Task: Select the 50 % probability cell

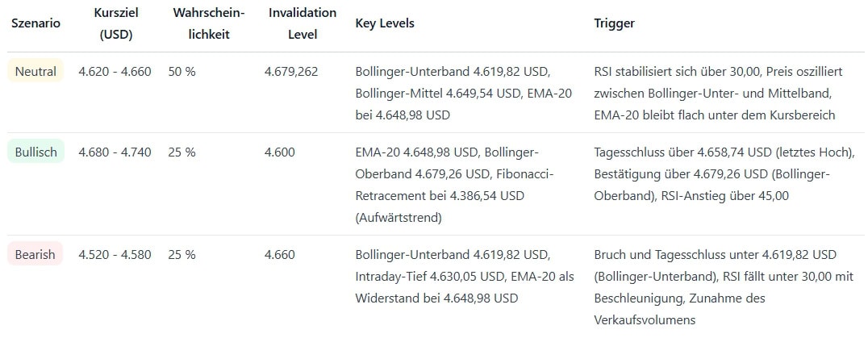Action: coord(182,72)
